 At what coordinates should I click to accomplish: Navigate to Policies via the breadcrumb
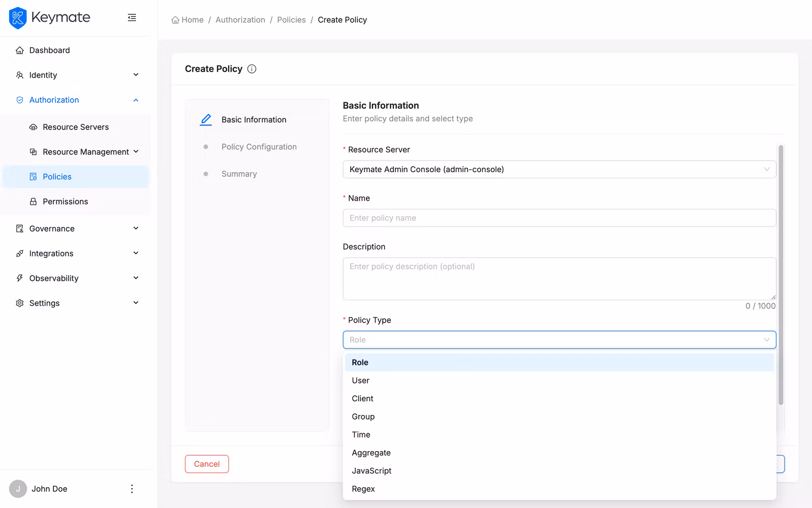(x=291, y=20)
